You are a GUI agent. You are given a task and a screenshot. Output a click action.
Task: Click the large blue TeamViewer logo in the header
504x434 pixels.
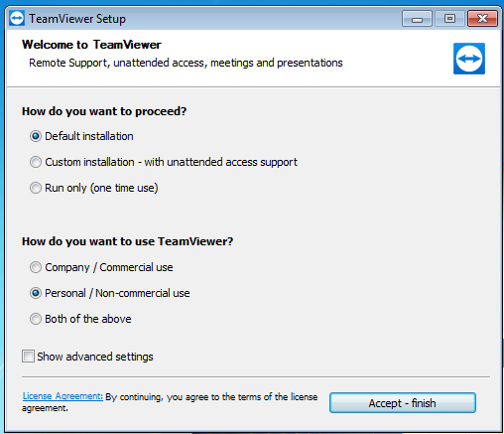click(469, 59)
